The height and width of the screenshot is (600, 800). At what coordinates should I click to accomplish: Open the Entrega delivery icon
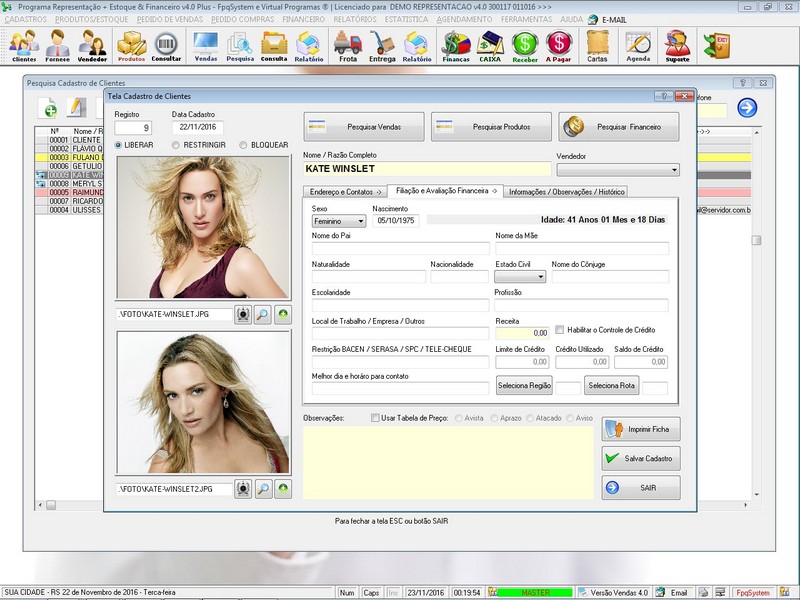pyautogui.click(x=382, y=45)
